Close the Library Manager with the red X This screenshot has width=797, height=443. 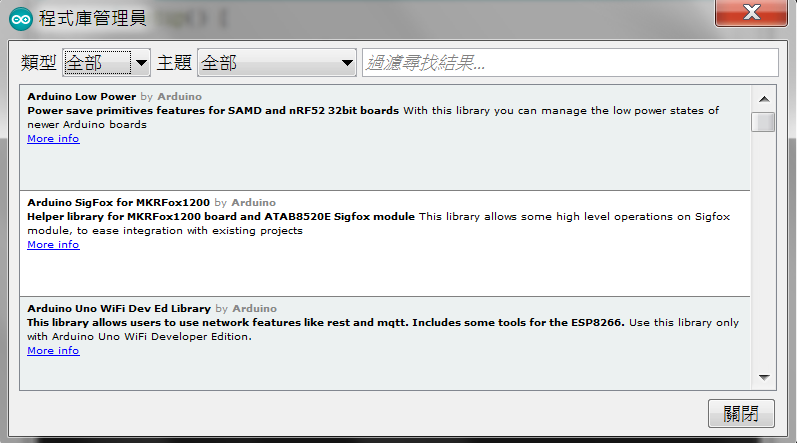tap(751, 13)
